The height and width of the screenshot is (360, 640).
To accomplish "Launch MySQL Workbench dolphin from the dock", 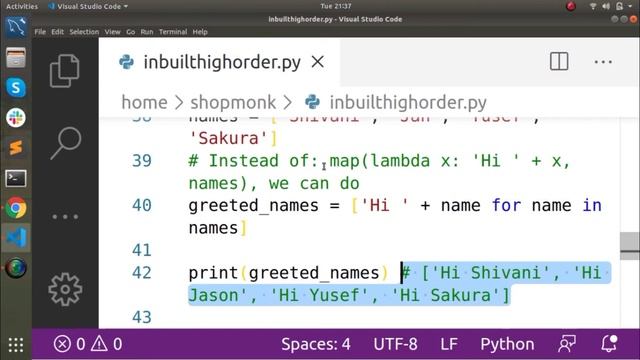I will (x=16, y=27).
